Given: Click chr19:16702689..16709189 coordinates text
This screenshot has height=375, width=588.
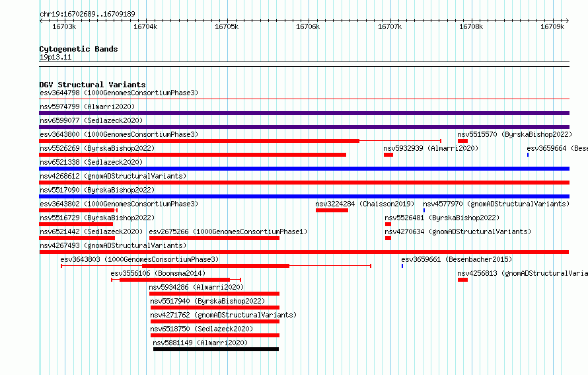Looking at the screenshot, I should pyautogui.click(x=87, y=14).
